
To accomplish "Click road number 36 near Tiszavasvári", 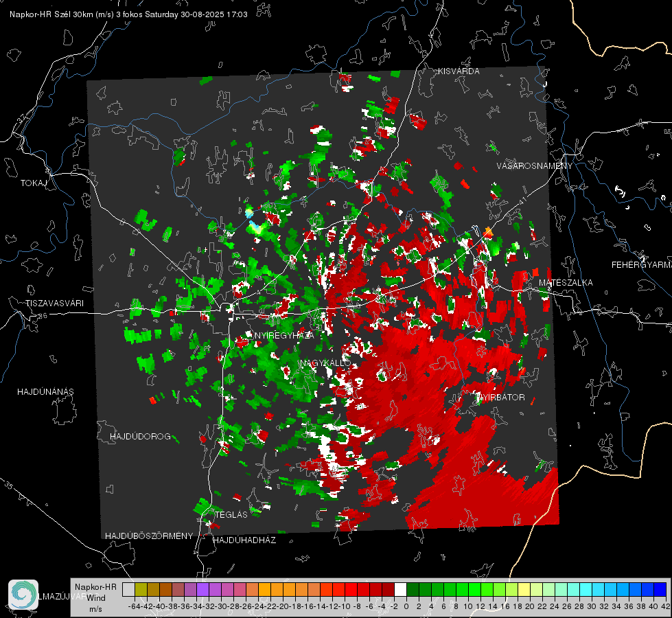I will (43, 316).
